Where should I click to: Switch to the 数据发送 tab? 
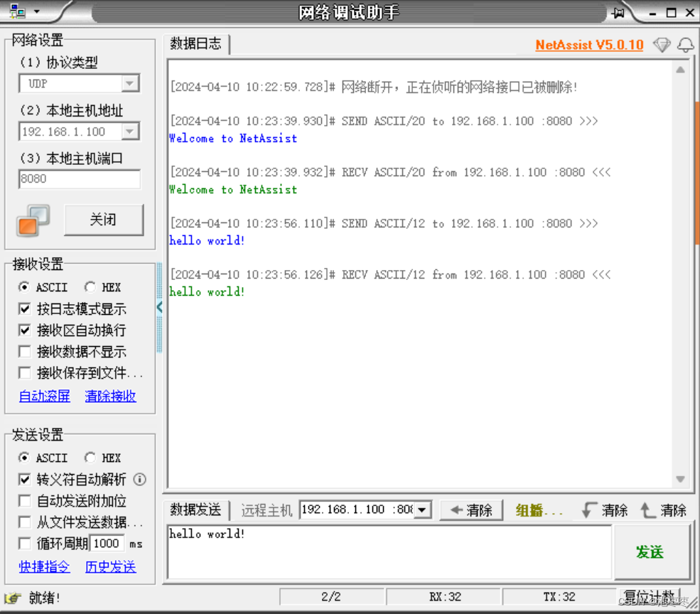point(195,510)
